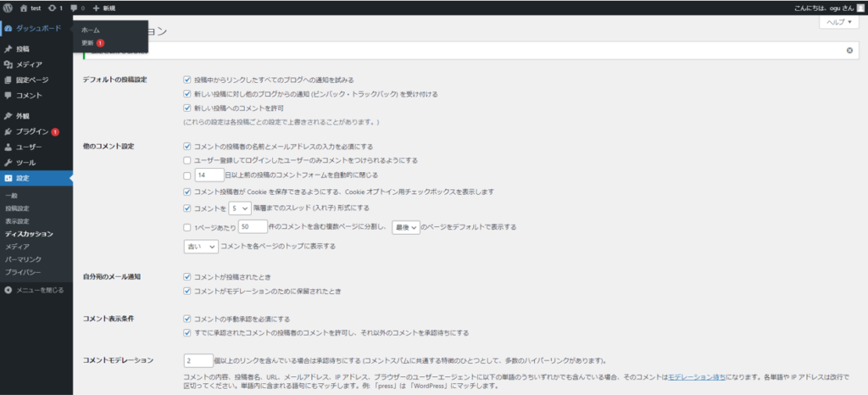Screen dimensions: 868x395
Task: Open 投稿設定 submenu item
Action: (x=17, y=209)
